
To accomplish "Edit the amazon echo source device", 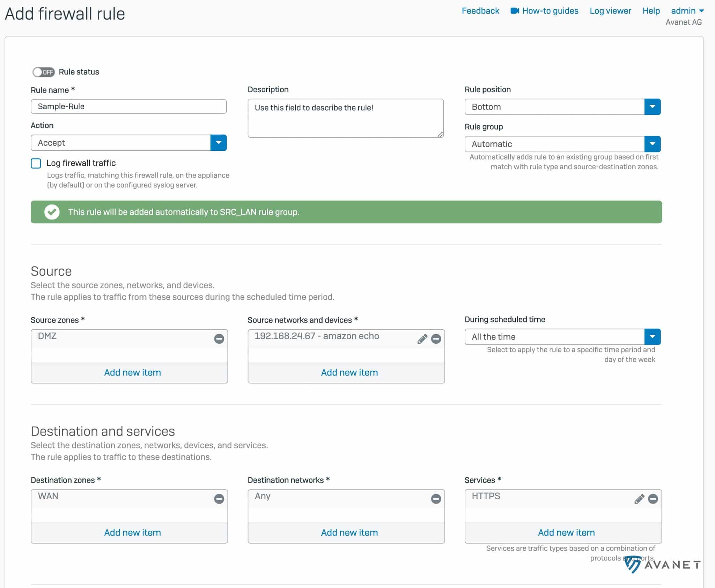I will [x=422, y=338].
